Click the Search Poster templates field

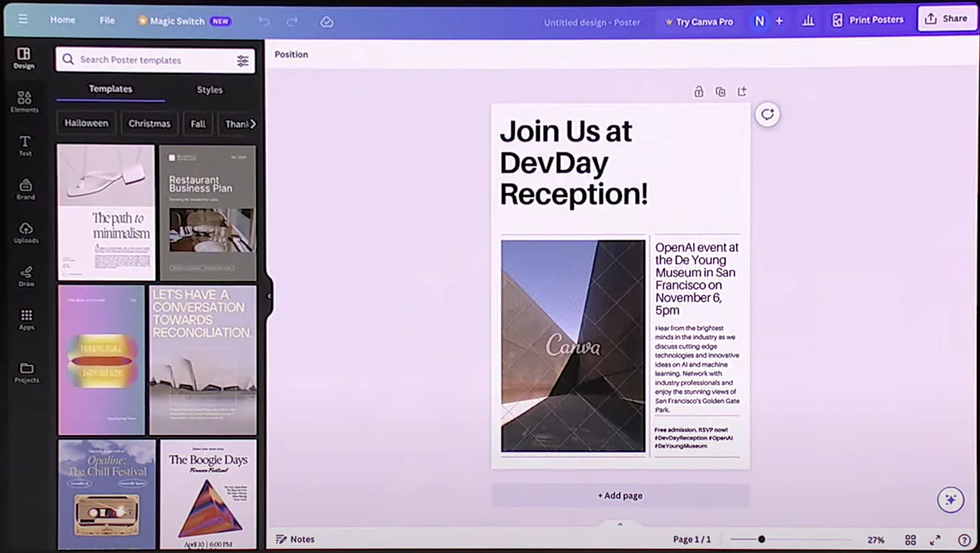155,60
